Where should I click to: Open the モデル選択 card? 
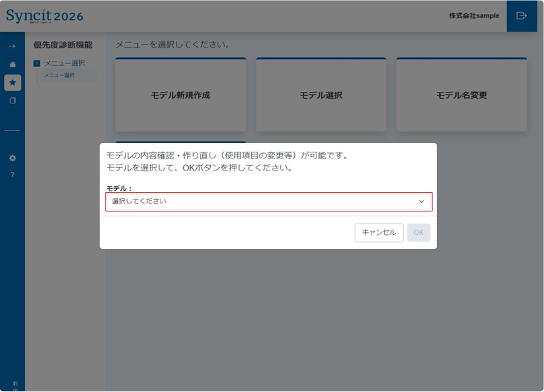321,95
